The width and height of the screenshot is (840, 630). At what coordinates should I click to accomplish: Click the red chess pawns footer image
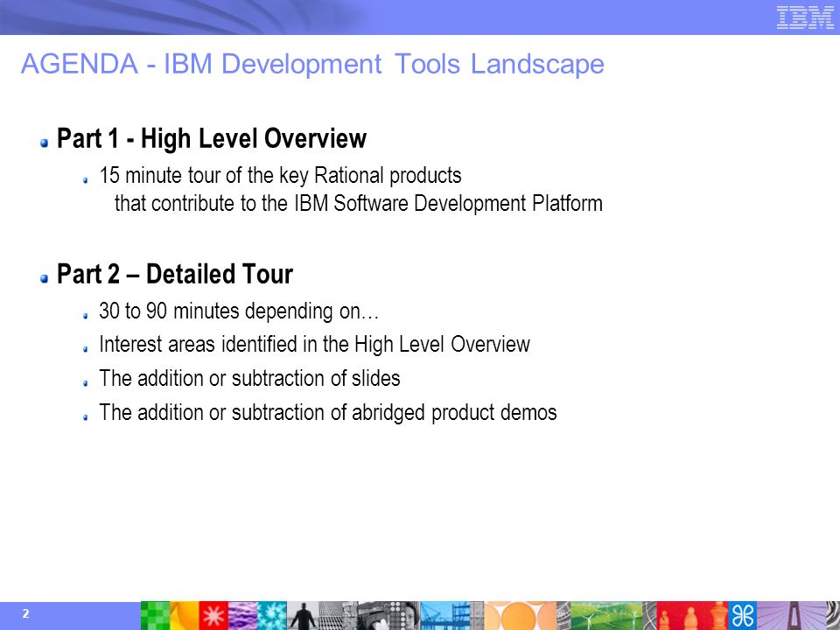[x=692, y=615]
